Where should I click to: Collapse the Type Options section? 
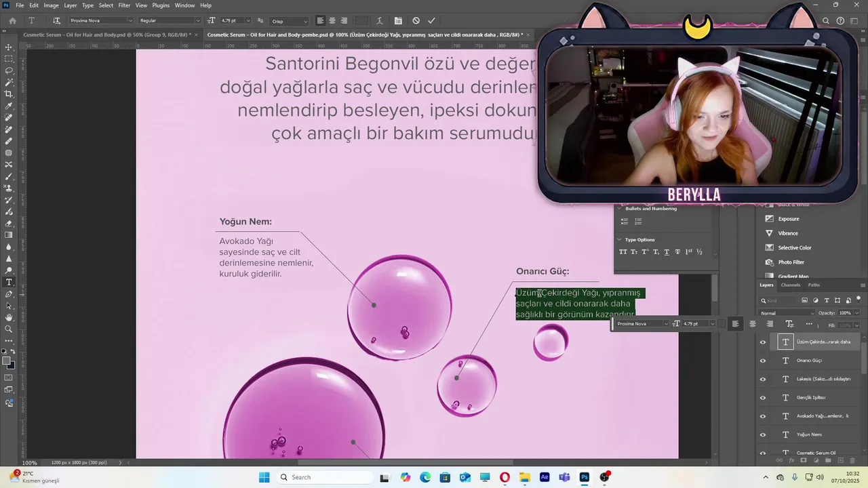click(x=619, y=239)
